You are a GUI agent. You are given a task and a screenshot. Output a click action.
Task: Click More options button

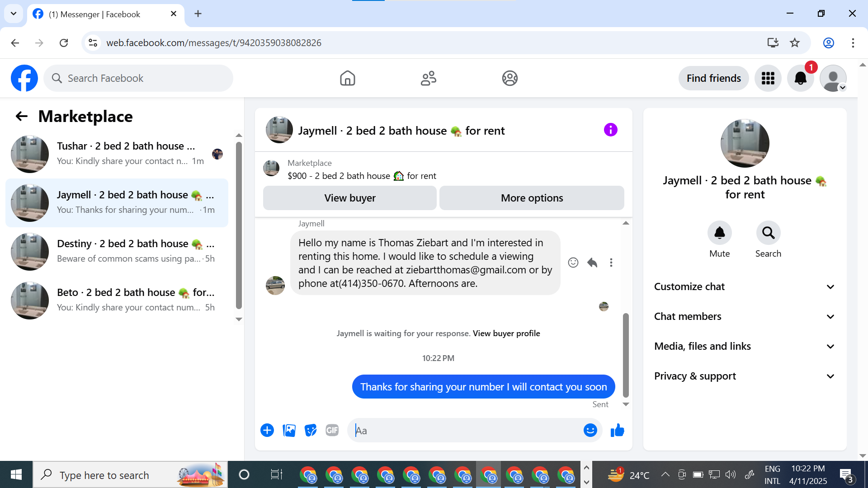(x=532, y=198)
